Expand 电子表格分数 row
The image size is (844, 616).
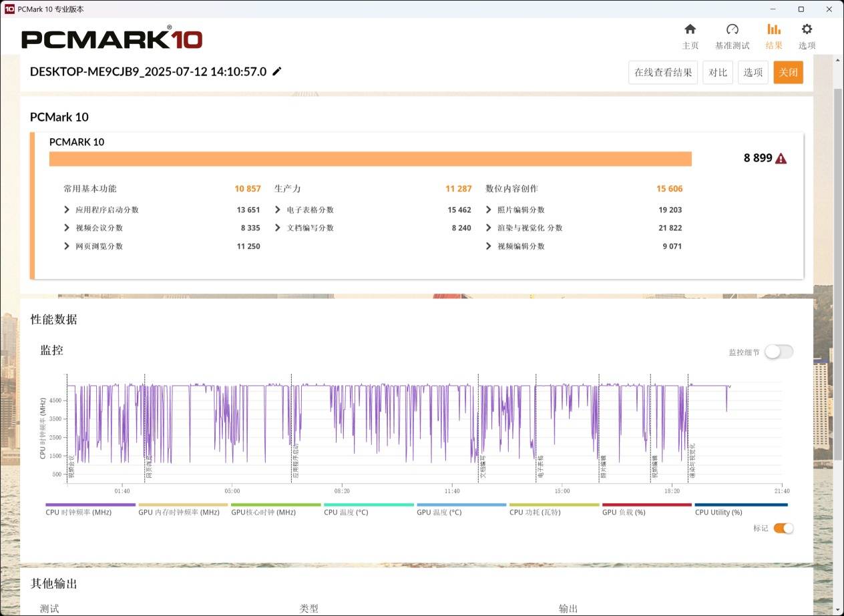[x=278, y=210]
